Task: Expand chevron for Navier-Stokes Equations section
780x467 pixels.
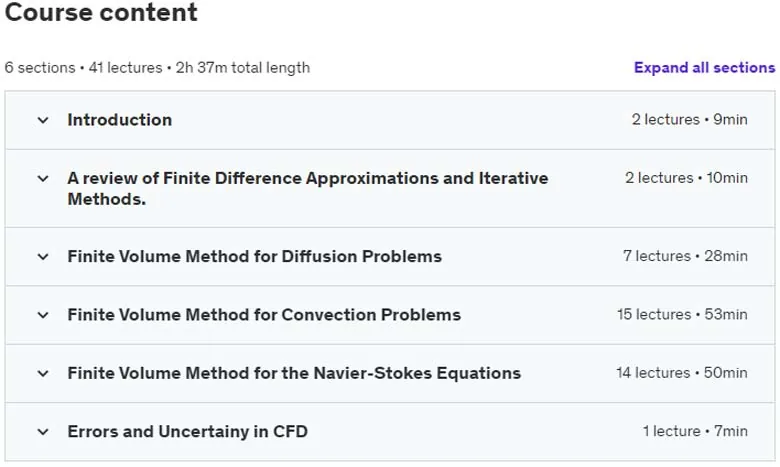Action: [x=43, y=374]
